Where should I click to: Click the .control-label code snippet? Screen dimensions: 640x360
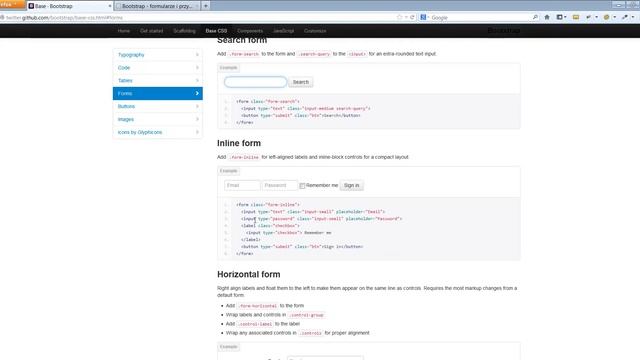pos(256,324)
